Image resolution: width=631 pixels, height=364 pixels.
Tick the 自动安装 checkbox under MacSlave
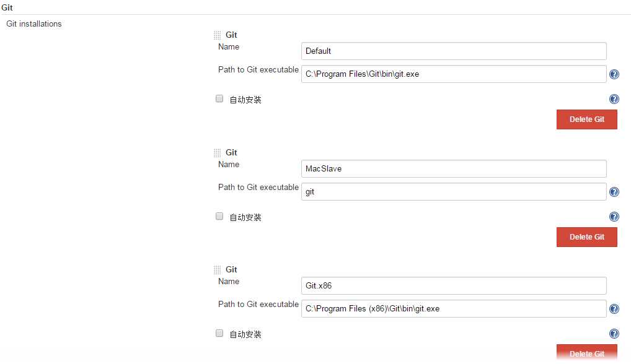coord(219,216)
